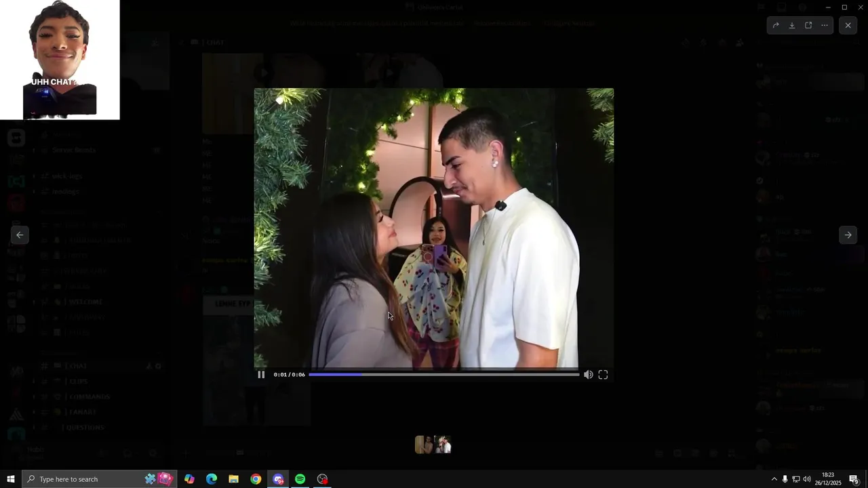
Task: Select the second thumbnail in media strip
Action: coord(443,445)
